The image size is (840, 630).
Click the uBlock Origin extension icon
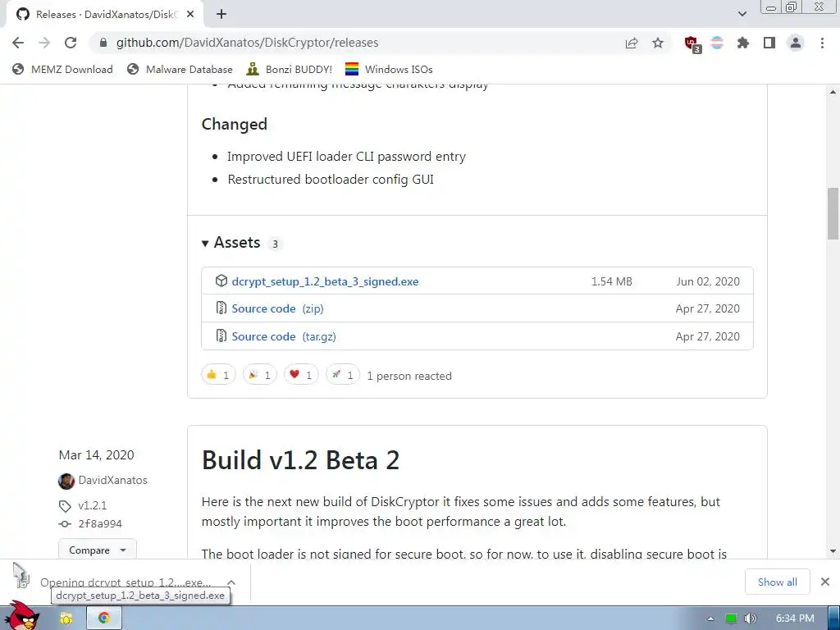tap(692, 43)
